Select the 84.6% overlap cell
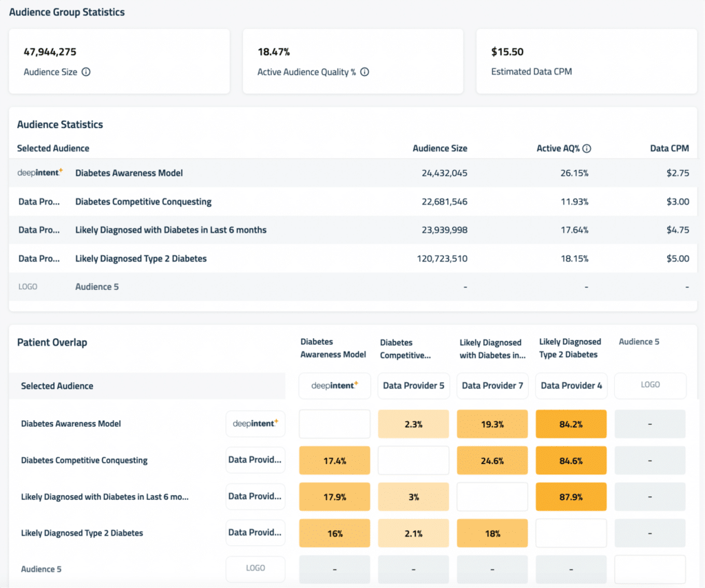 tap(571, 461)
